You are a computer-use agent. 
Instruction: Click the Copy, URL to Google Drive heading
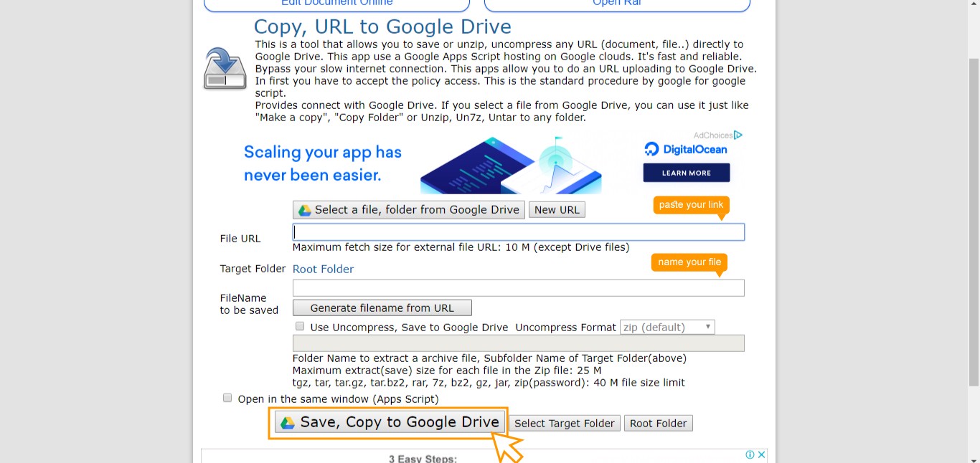coord(382,27)
